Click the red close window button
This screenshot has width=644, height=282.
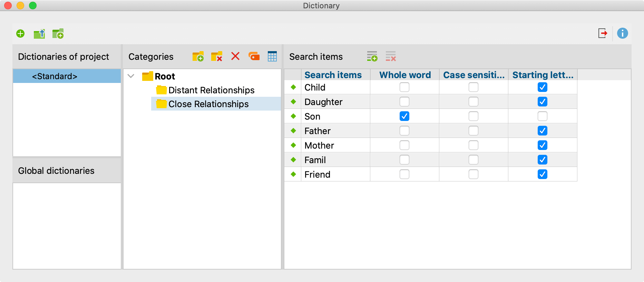8,6
